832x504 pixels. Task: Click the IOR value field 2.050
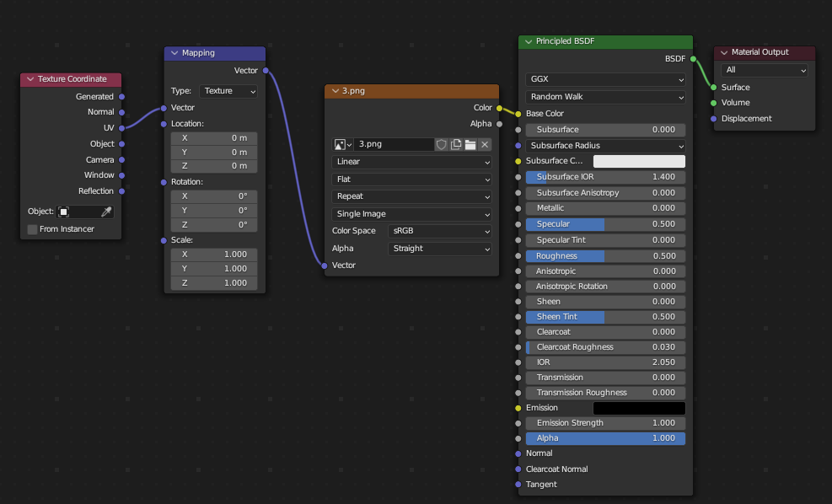tap(605, 362)
